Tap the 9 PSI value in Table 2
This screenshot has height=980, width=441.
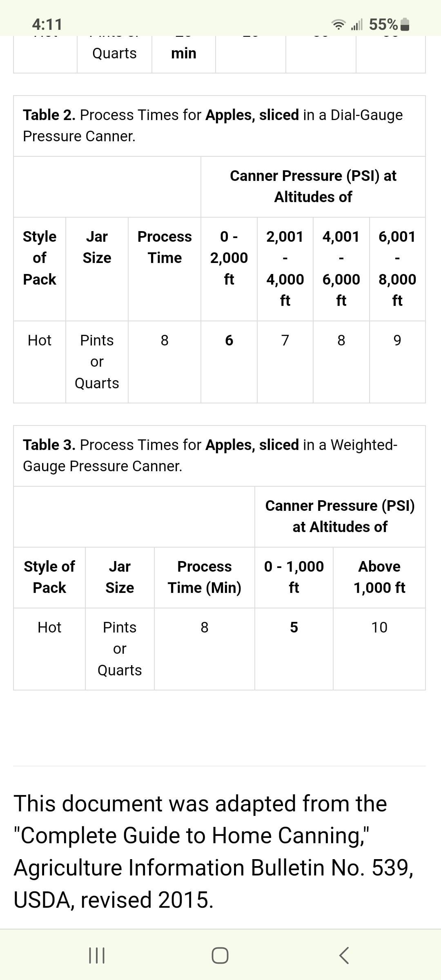pos(397,340)
